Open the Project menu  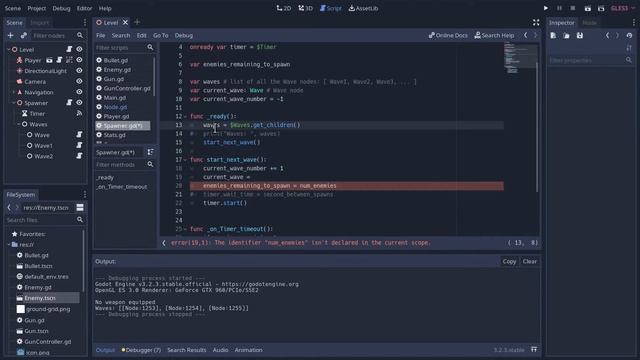click(37, 8)
